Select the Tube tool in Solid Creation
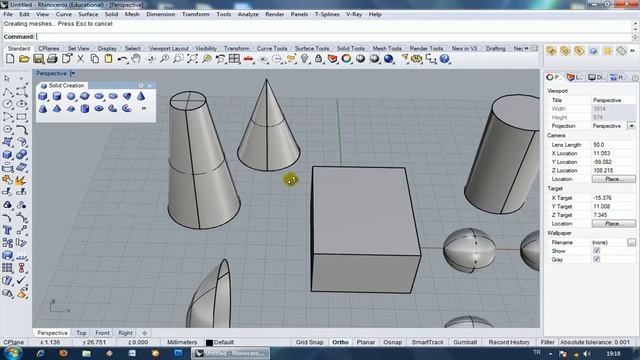The height and width of the screenshot is (360, 640). [85, 109]
